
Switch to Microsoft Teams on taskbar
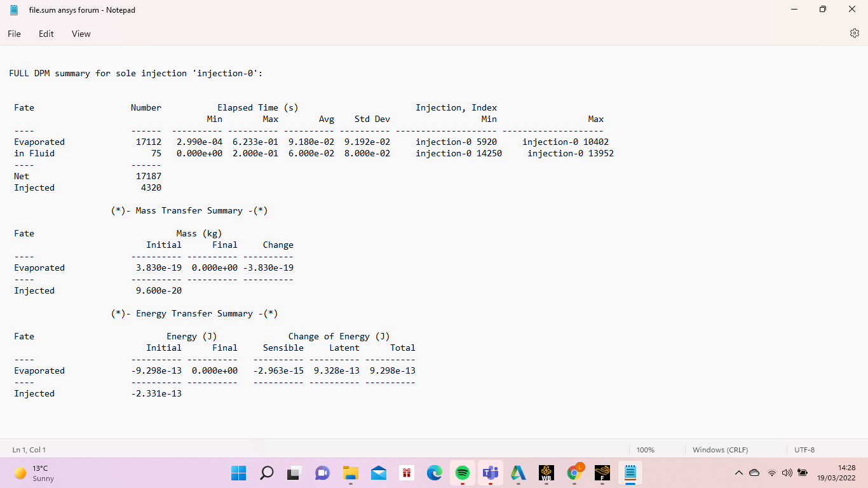tap(491, 473)
